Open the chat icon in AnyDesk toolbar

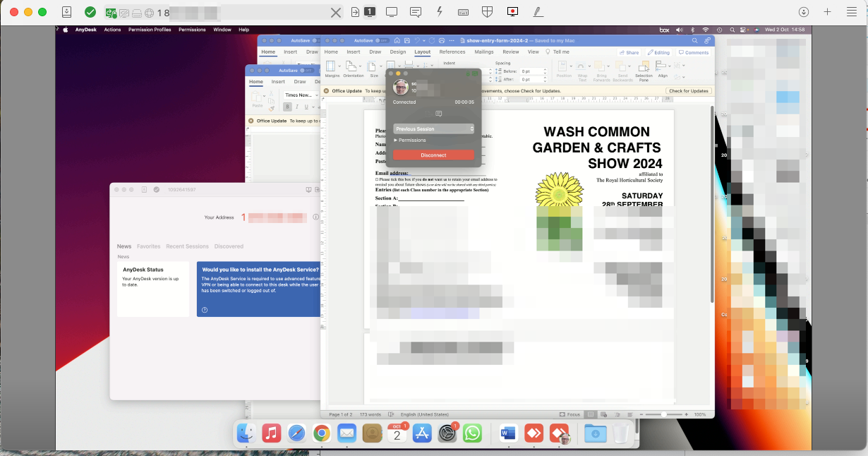(416, 12)
